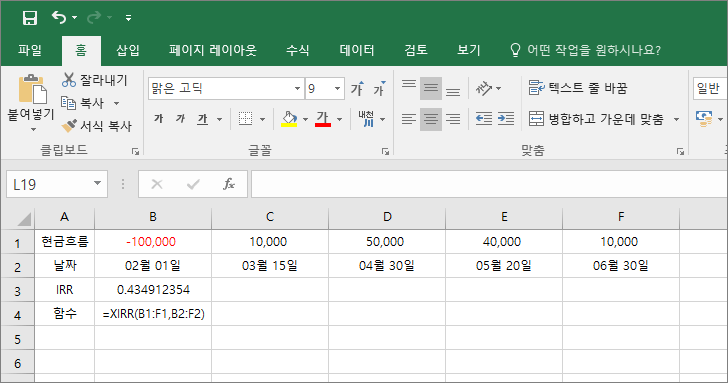Click 서식 복사 format painter
728x383 pixels.
pos(97,125)
